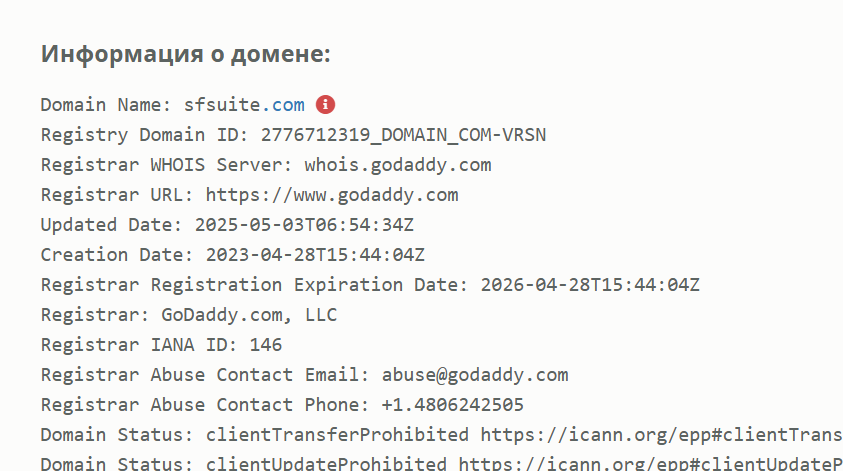Open the blue .com link in domain name
Image resolution: width=843 pixels, height=471 pixels.
(x=288, y=105)
